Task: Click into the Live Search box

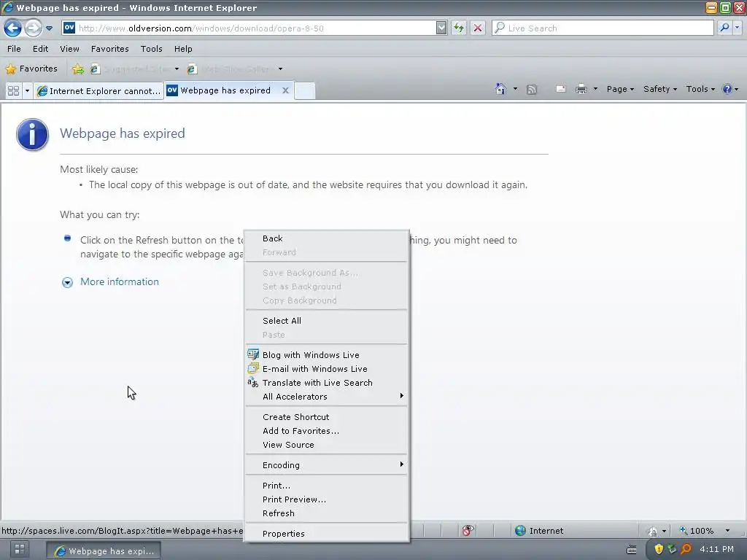Action: coord(603,28)
